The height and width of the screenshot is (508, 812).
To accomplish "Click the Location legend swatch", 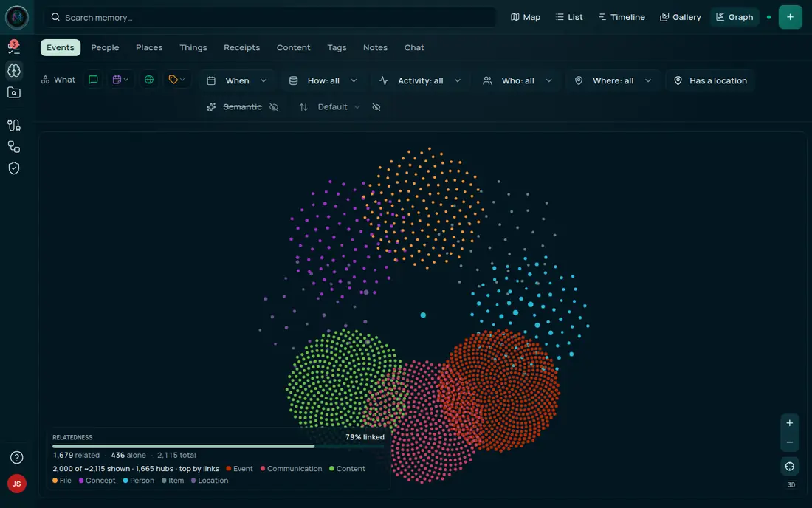I will [x=193, y=481].
